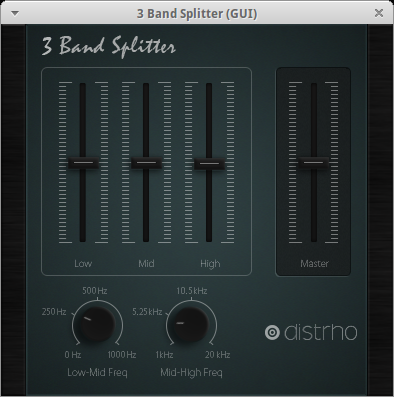394x397 pixels.
Task: Click the 3 Band Splitter title logo
Action: pyautogui.click(x=108, y=46)
